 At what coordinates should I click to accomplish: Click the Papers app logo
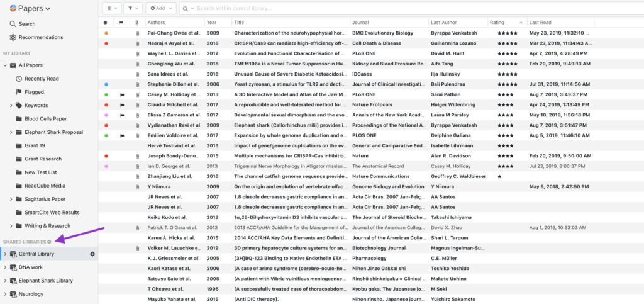tap(13, 8)
